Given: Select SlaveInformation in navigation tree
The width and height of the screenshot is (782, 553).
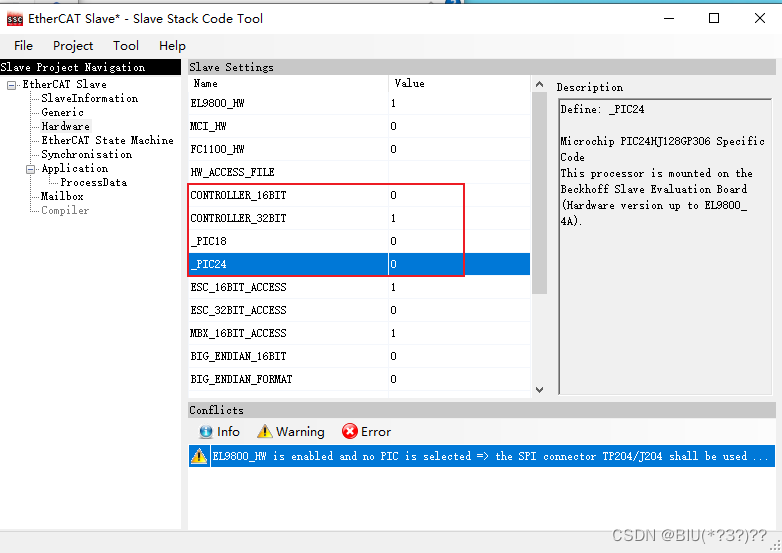Looking at the screenshot, I should [89, 99].
